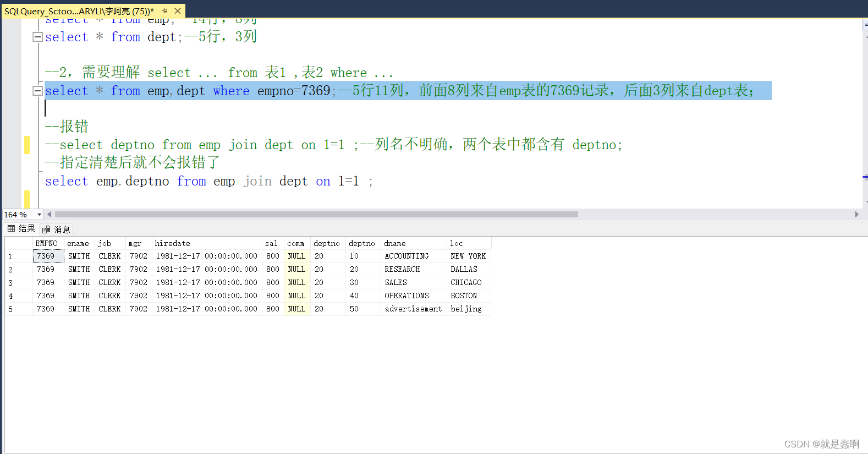Switch to the 结果 results tab

[x=21, y=229]
